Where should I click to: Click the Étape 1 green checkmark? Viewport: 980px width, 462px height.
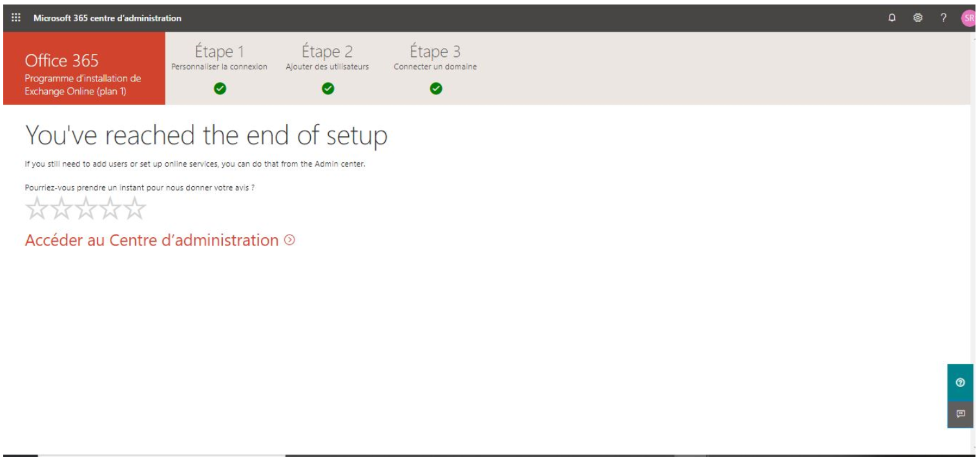[219, 89]
